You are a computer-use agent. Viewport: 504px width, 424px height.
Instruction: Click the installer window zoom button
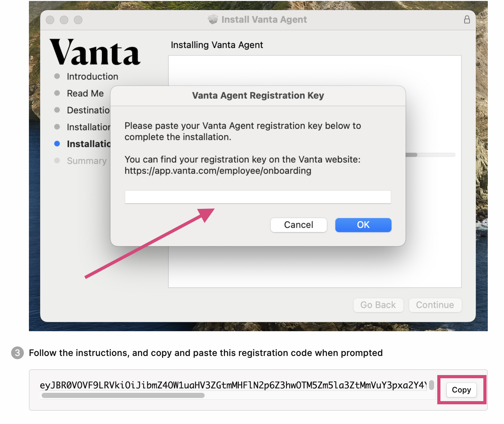coord(78,20)
